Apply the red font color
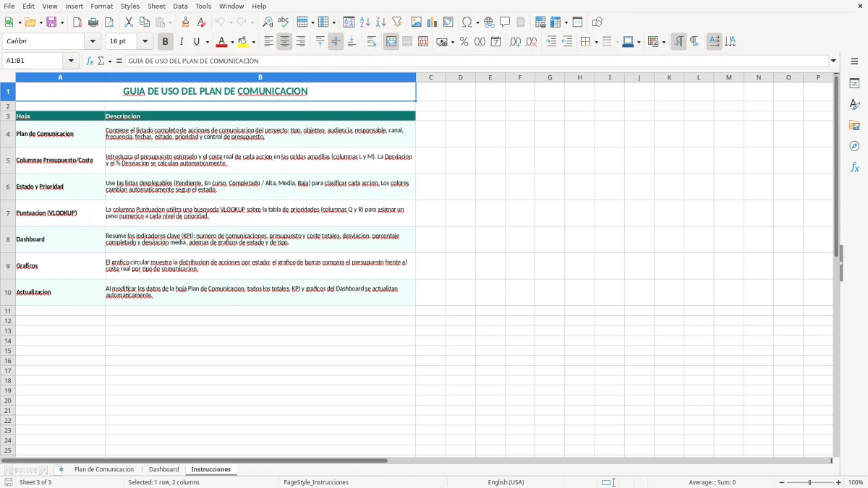Image resolution: width=868 pixels, height=488 pixels. click(222, 42)
